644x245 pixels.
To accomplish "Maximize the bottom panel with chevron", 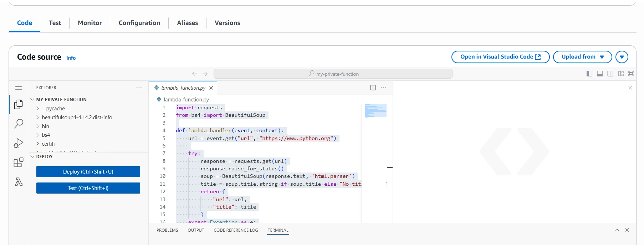I will click(617, 230).
